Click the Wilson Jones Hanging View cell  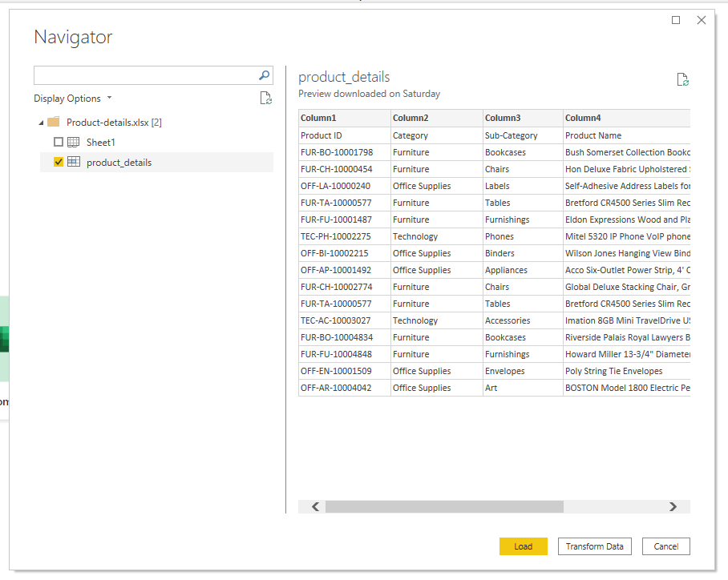tap(627, 253)
